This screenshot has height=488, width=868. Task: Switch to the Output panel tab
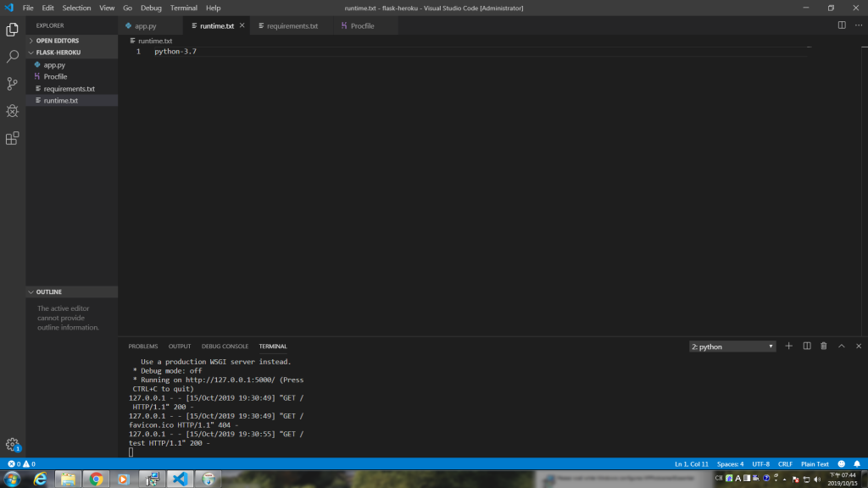180,347
